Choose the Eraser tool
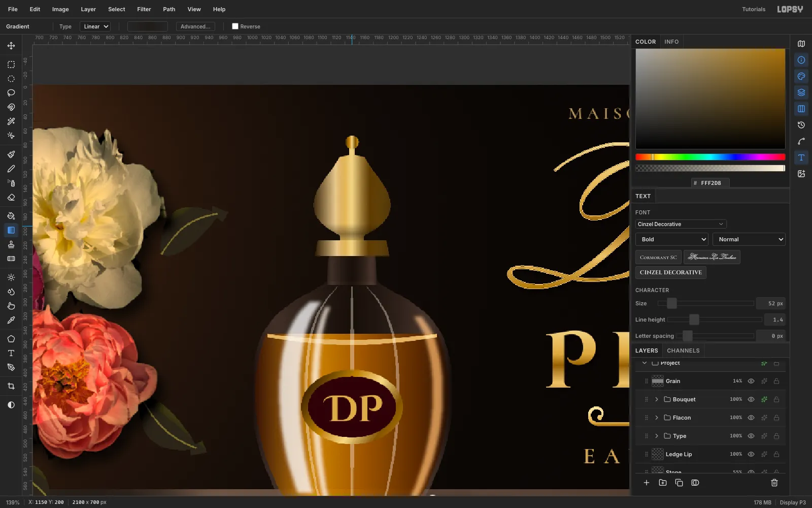Screen dimensions: 812x508 pos(11,197)
